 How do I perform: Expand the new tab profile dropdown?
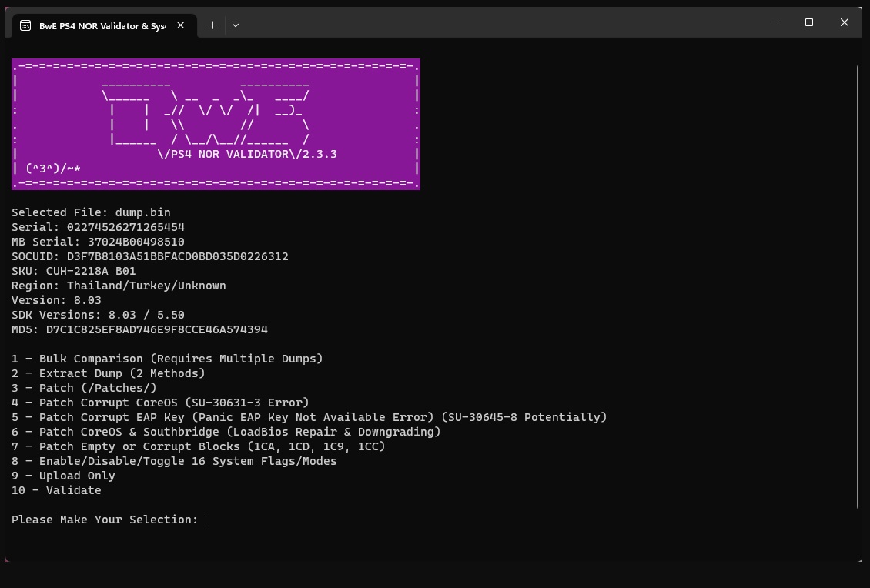point(236,25)
